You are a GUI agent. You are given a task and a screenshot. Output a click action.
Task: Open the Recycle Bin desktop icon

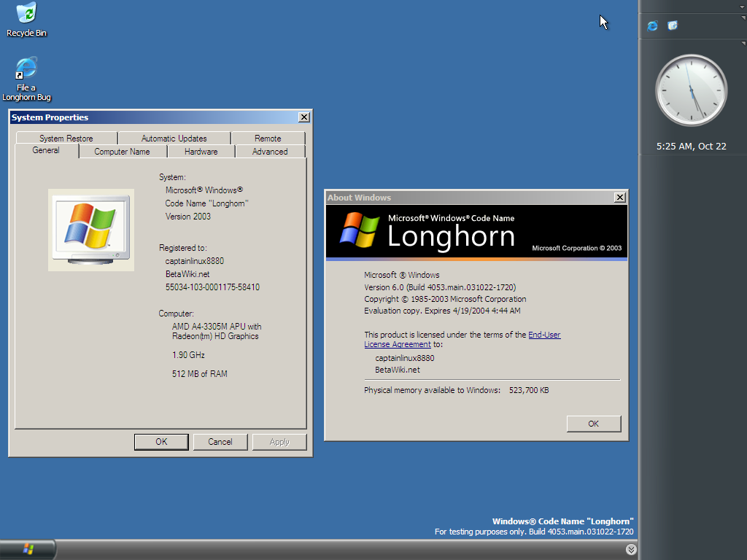[27, 20]
